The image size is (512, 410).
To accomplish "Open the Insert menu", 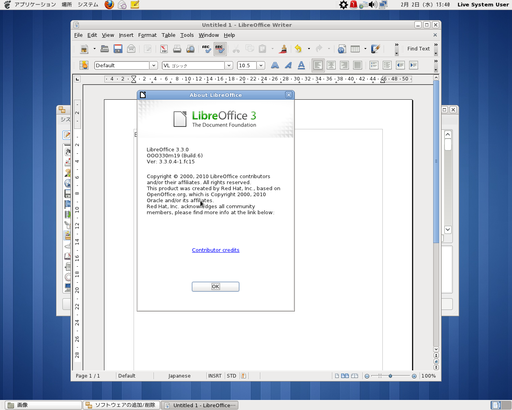I will (126, 35).
